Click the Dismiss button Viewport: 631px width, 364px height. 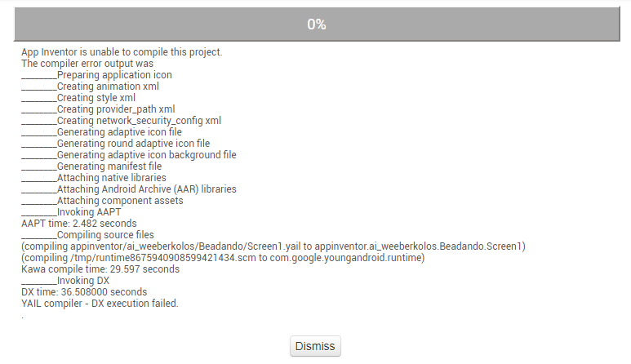[x=315, y=346]
